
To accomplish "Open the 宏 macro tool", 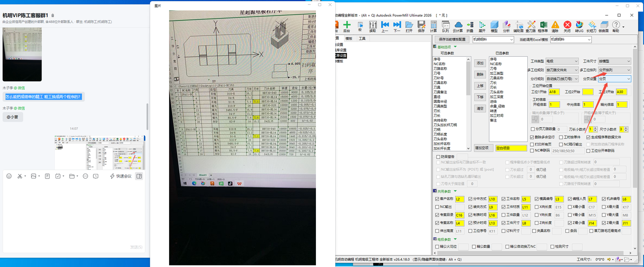I will tap(360, 27).
